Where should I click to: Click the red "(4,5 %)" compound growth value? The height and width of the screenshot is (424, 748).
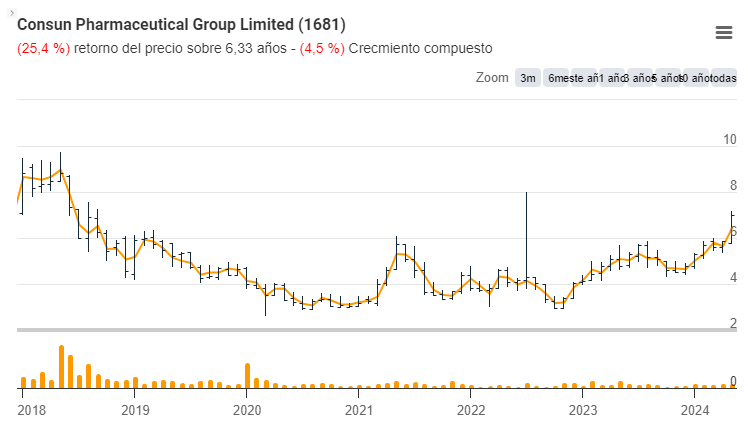click(x=322, y=48)
